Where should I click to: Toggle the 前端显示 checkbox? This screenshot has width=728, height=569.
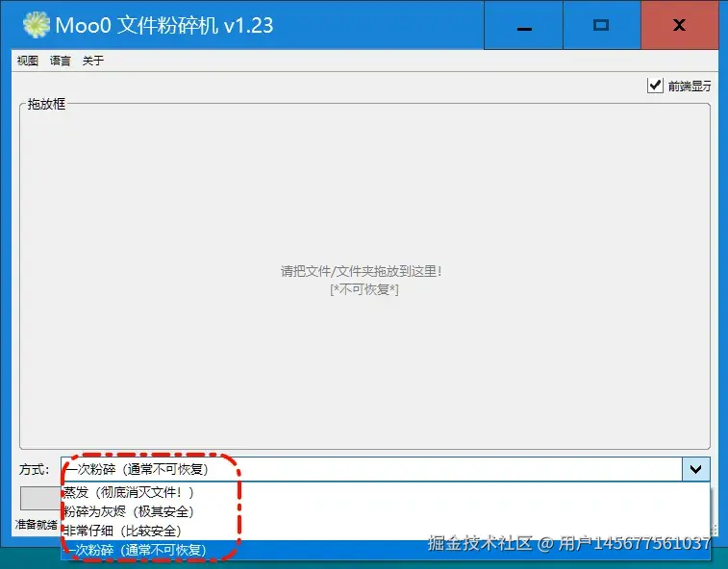[655, 86]
